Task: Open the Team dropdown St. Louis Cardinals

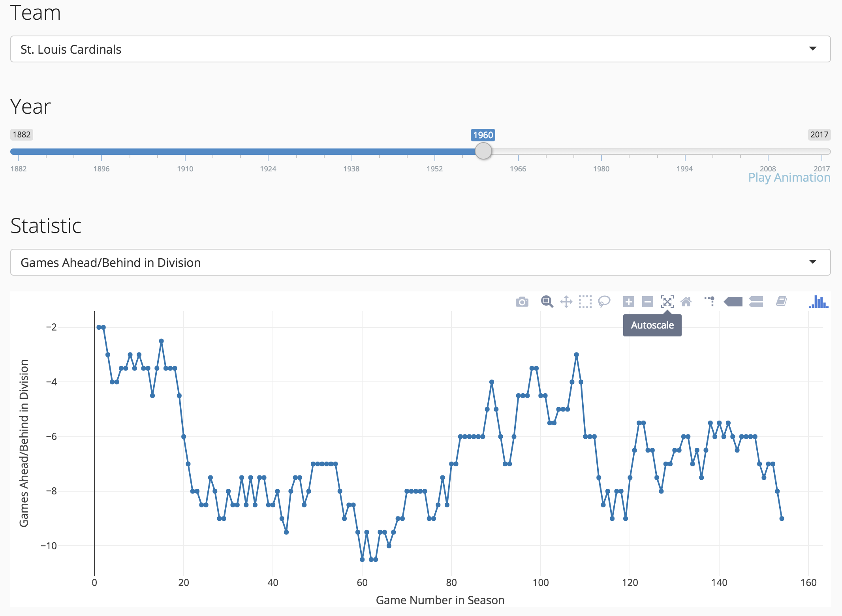Action: [420, 49]
